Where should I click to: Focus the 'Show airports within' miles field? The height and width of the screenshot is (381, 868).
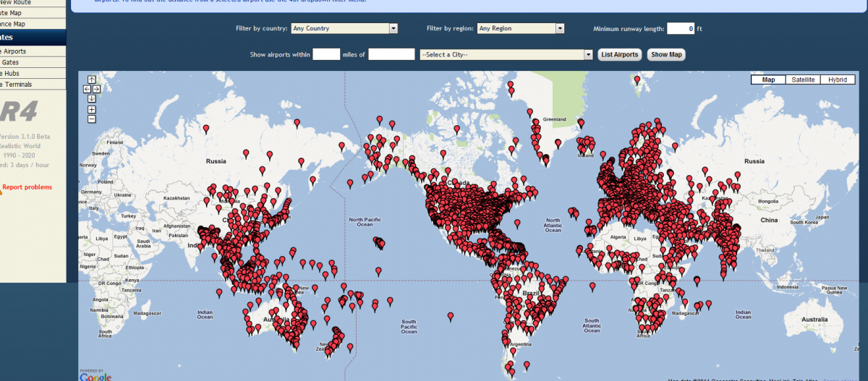pos(326,54)
